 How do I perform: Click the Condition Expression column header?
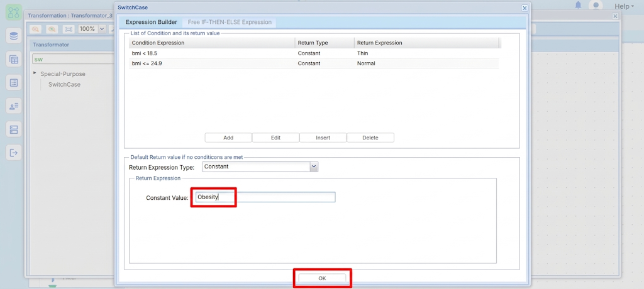tap(212, 43)
